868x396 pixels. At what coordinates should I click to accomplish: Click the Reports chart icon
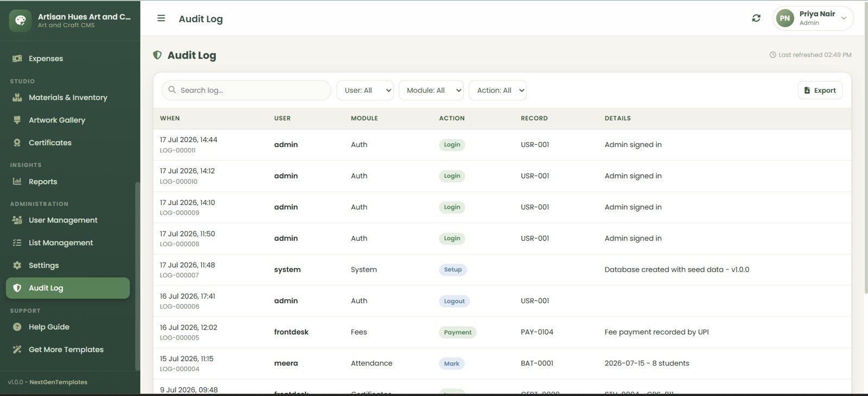coord(17,182)
